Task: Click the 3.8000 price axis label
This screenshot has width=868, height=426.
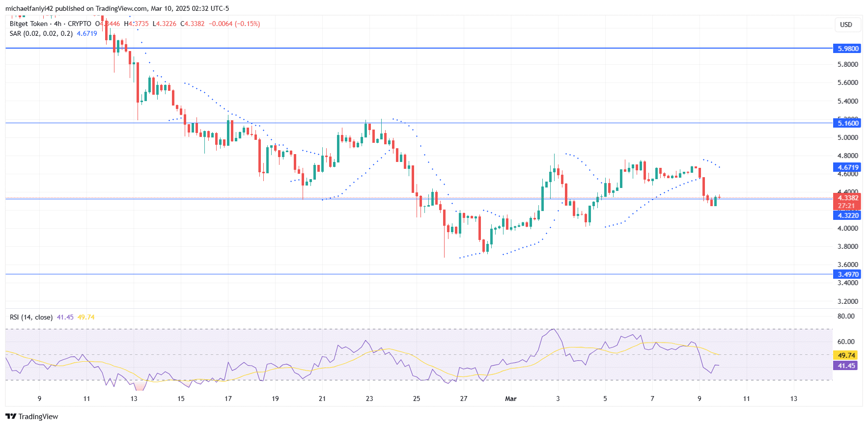Action: 848,246
